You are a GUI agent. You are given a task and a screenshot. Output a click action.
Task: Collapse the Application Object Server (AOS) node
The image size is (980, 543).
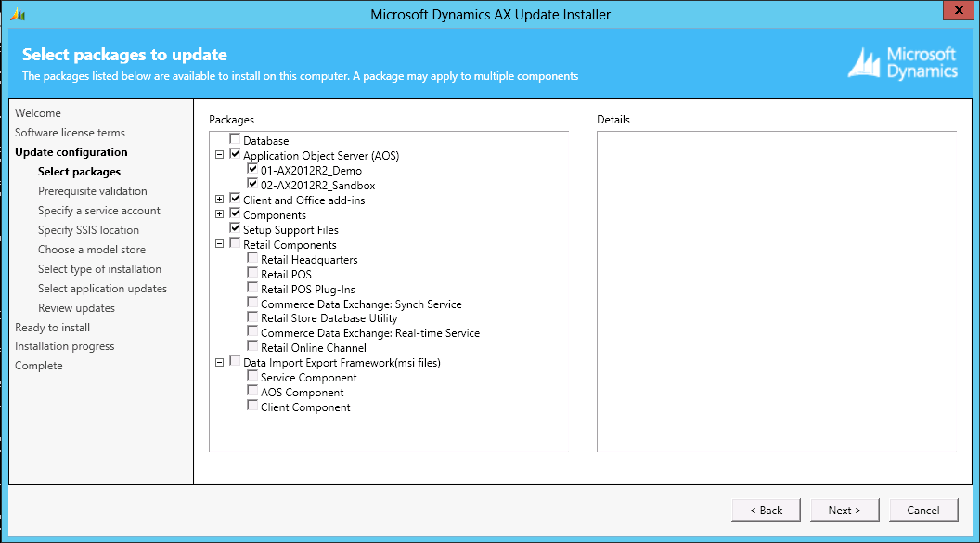click(x=220, y=155)
